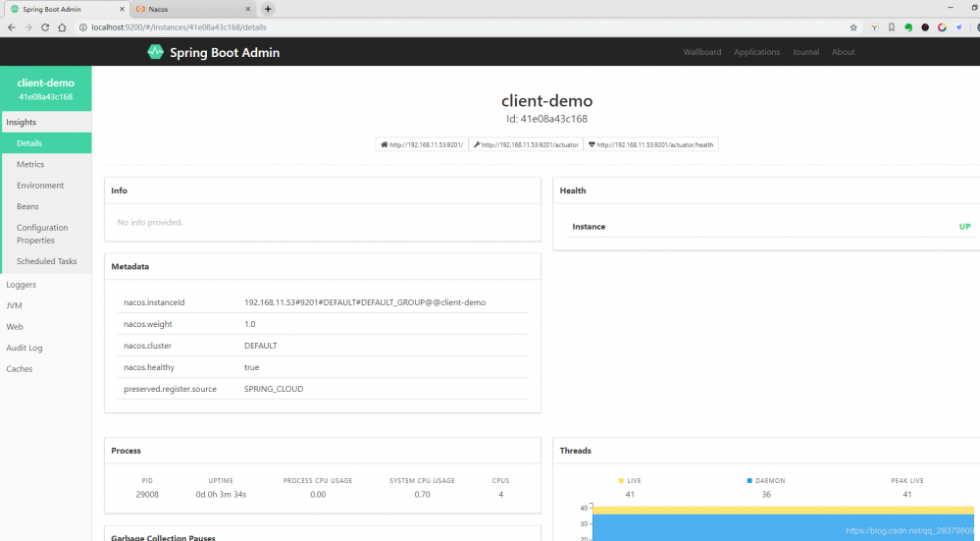Viewport: 980px width, 541px height.
Task: Click the nacos.healthy true value
Action: click(x=251, y=367)
